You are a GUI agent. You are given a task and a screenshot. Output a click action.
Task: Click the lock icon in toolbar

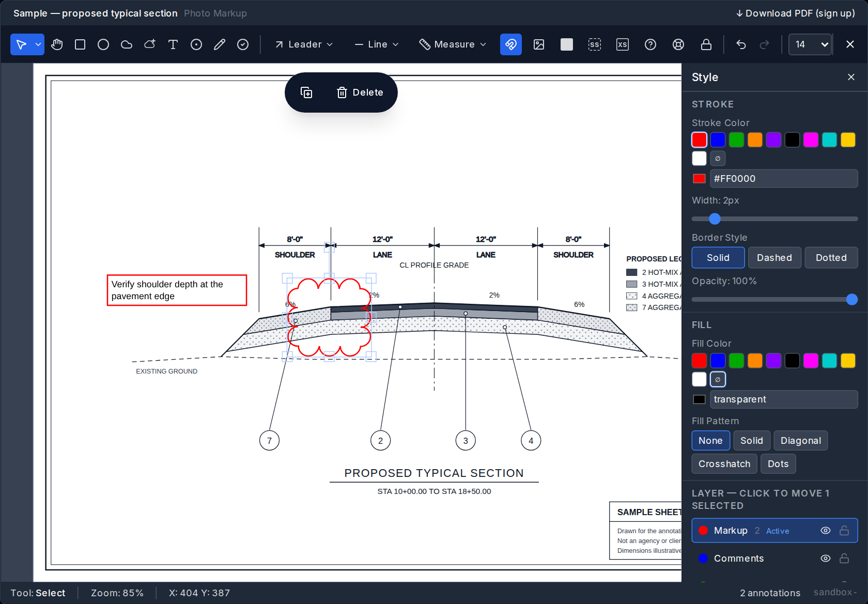706,44
